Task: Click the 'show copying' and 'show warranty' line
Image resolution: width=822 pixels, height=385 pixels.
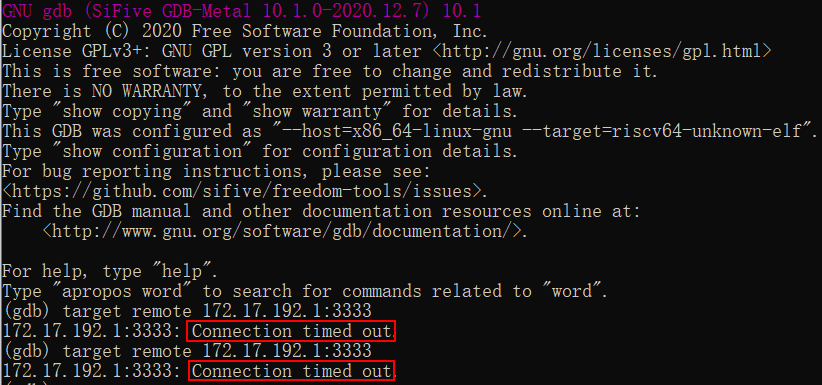Action: click(x=260, y=111)
